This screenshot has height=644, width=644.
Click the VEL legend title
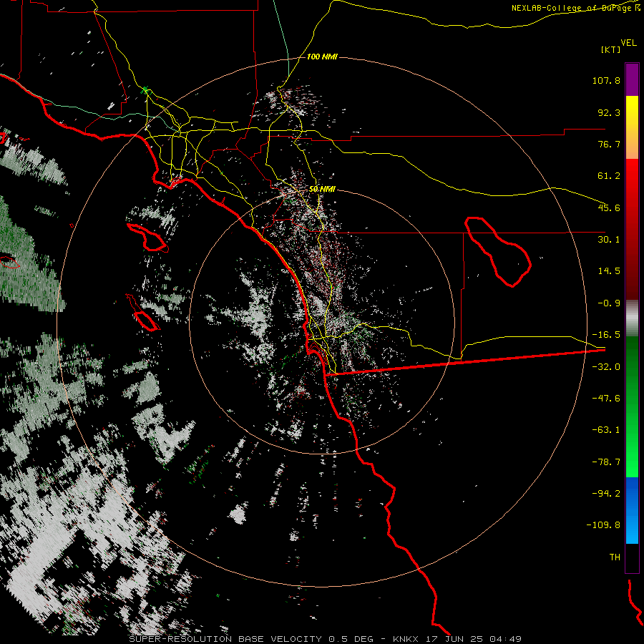tap(629, 43)
